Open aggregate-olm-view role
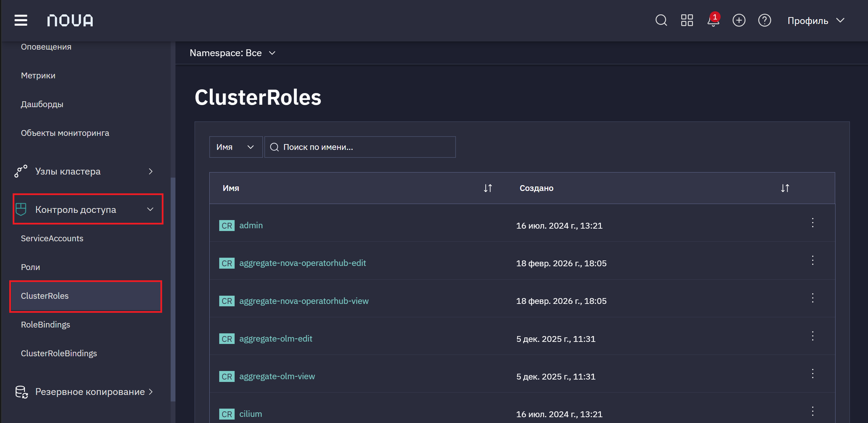 (277, 376)
